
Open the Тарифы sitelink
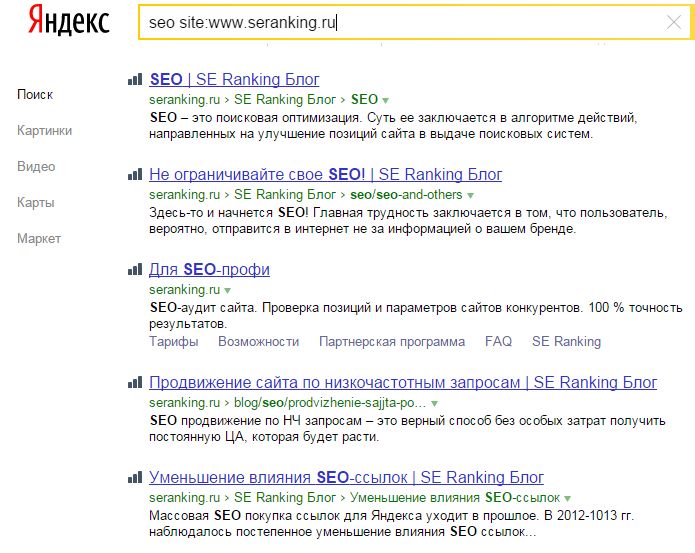coord(174,342)
